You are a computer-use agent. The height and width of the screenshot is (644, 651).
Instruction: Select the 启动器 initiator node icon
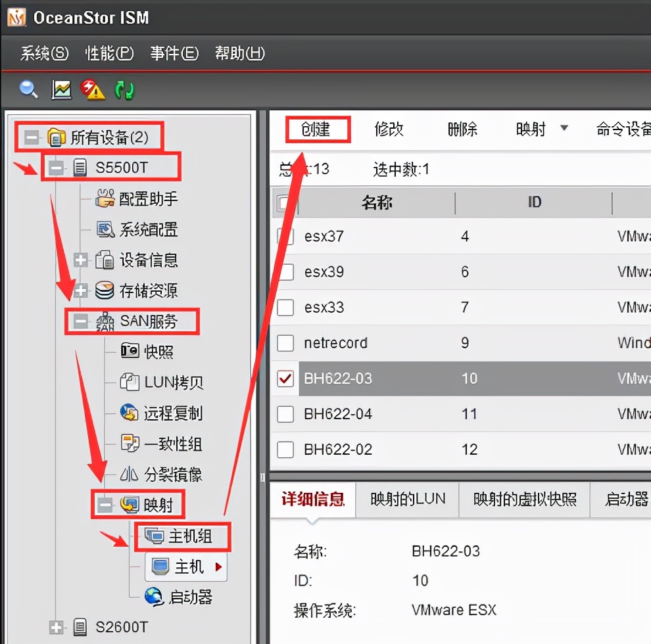pyautogui.click(x=153, y=597)
